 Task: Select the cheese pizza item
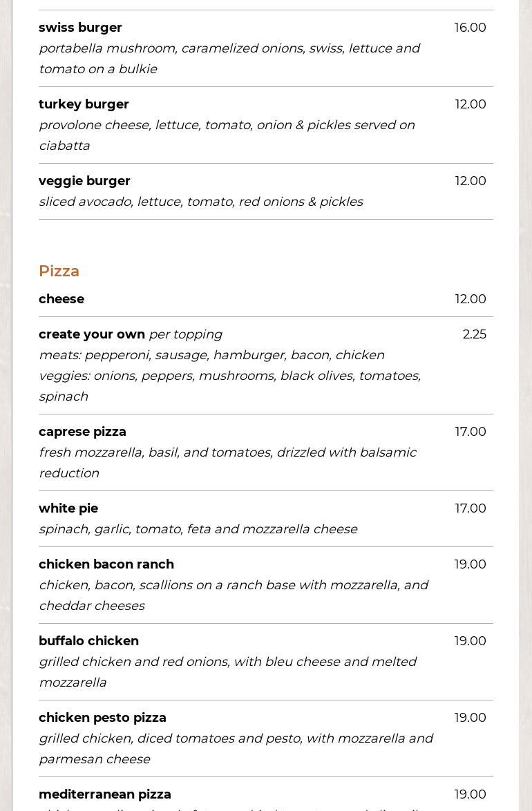coord(61,299)
